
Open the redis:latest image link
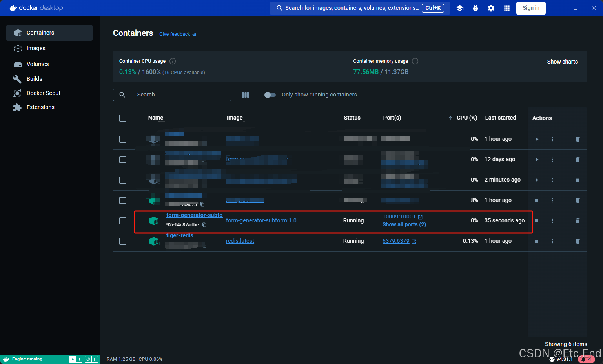[x=240, y=241]
